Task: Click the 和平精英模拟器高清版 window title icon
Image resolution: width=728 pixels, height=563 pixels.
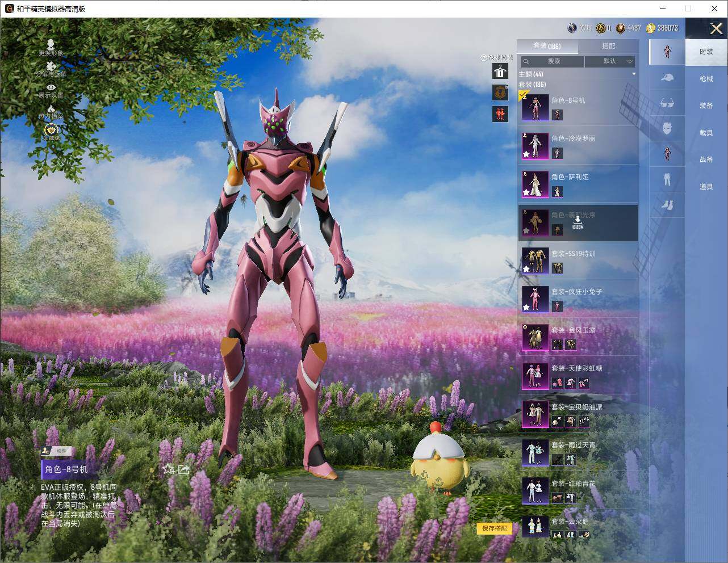Action: tap(9, 9)
